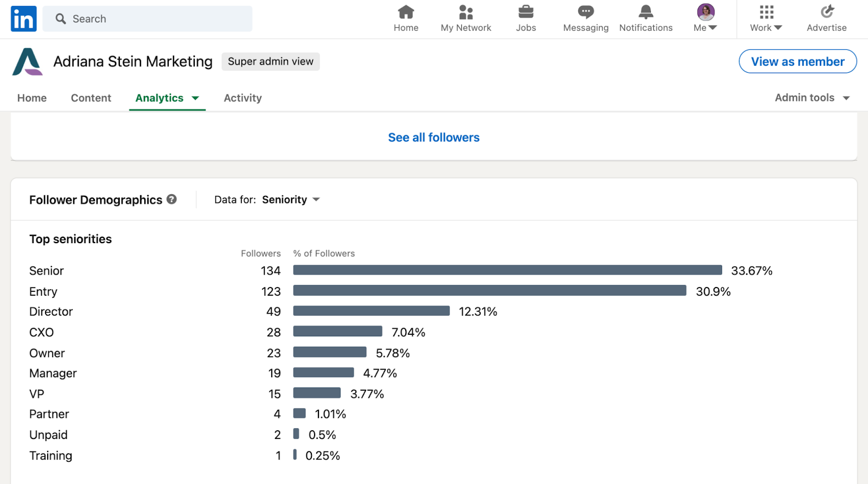Select the CXO seniority label
Viewport: 868px width, 484px height.
pos(42,332)
